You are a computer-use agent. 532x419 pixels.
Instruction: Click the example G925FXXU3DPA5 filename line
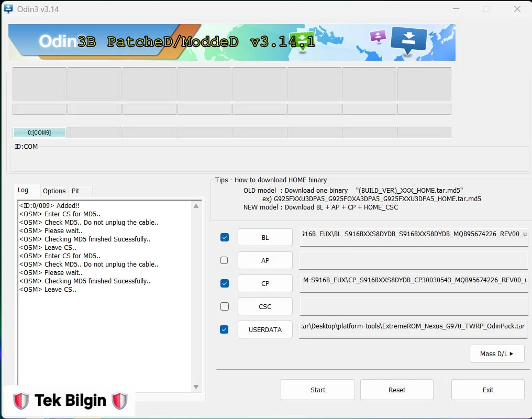372,199
